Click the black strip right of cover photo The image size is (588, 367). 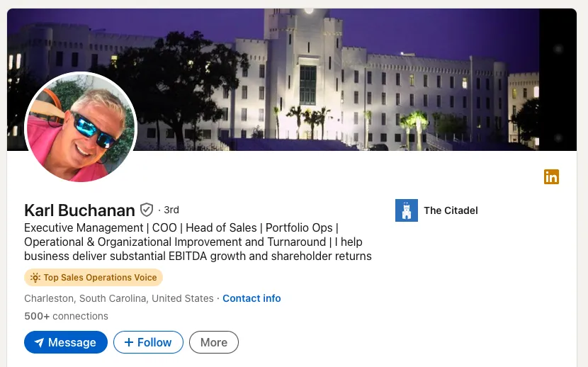tap(558, 79)
